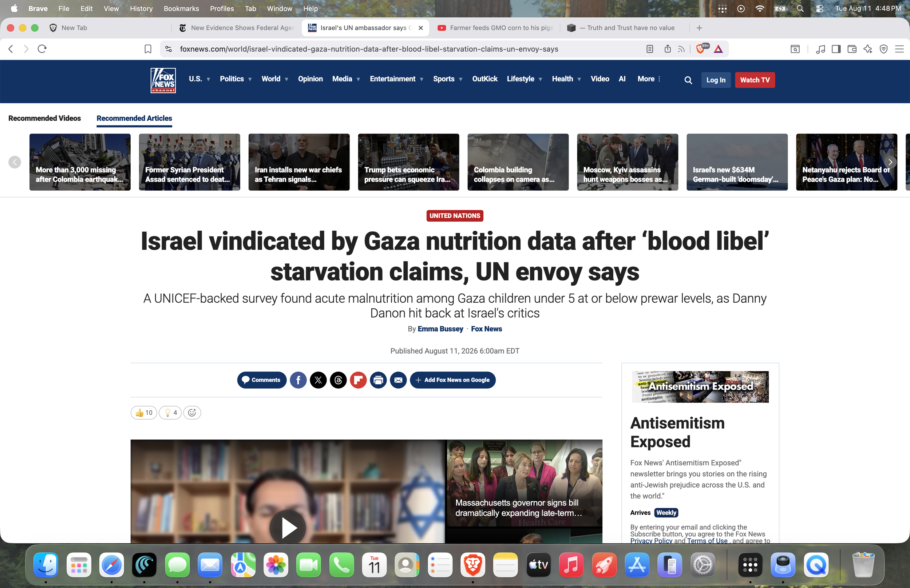This screenshot has width=910, height=588.
Task: Open the Opinion nav link
Action: 310,79
